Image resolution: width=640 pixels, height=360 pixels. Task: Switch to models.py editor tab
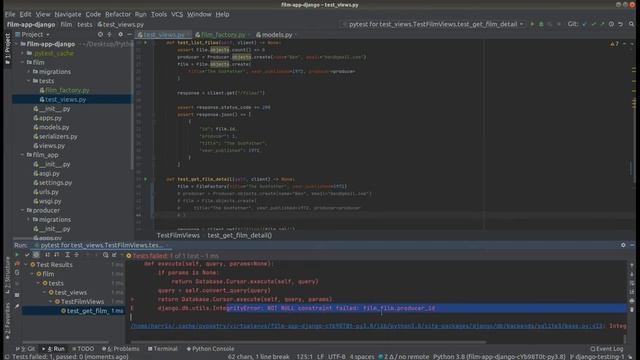(x=276, y=35)
